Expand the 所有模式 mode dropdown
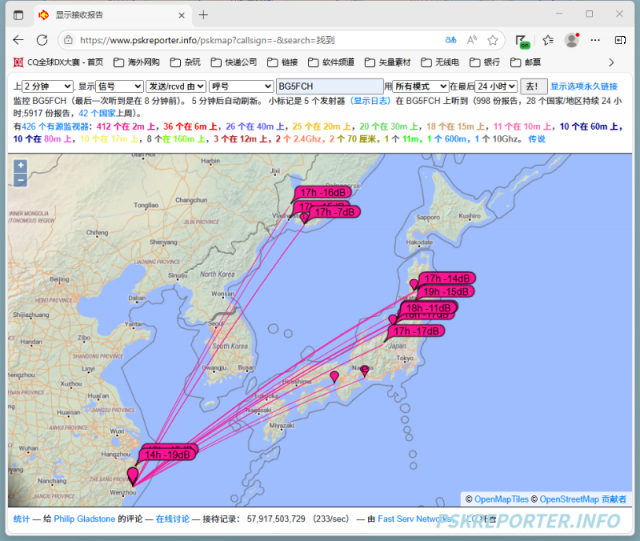This screenshot has height=541, width=640. (x=420, y=87)
